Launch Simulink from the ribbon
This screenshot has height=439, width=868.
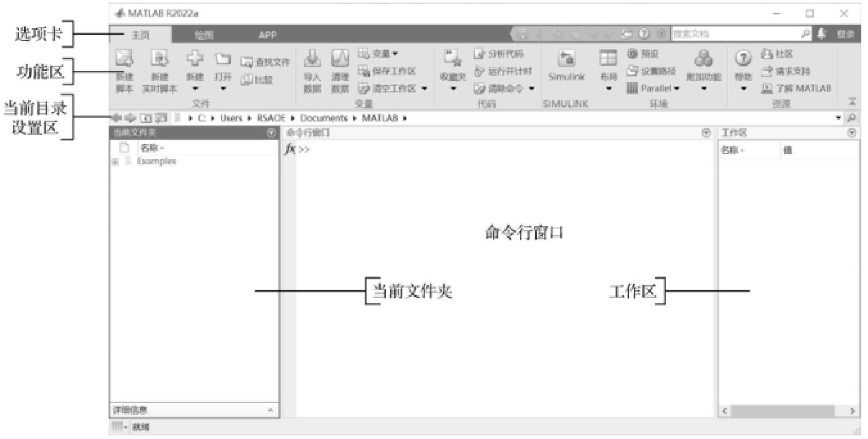567,65
